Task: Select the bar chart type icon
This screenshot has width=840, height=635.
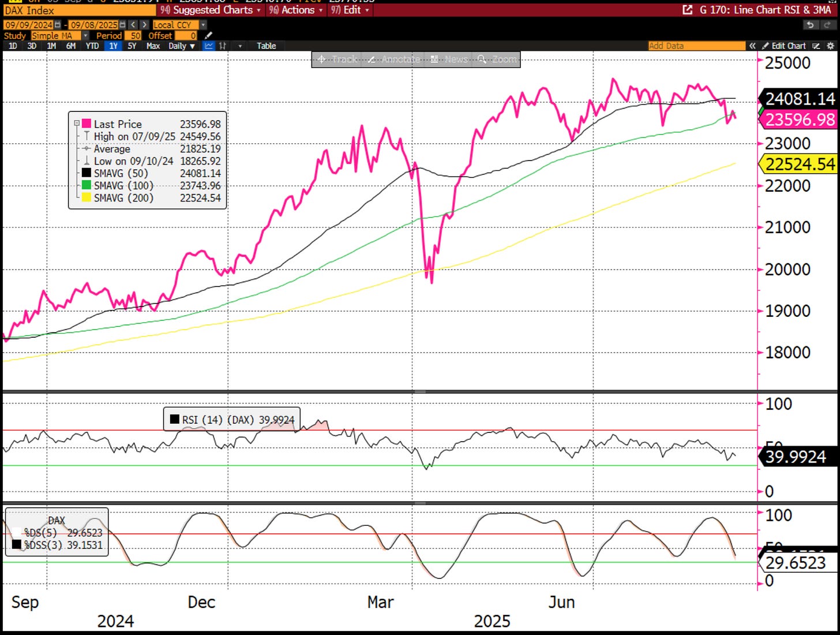Action: tap(222, 46)
